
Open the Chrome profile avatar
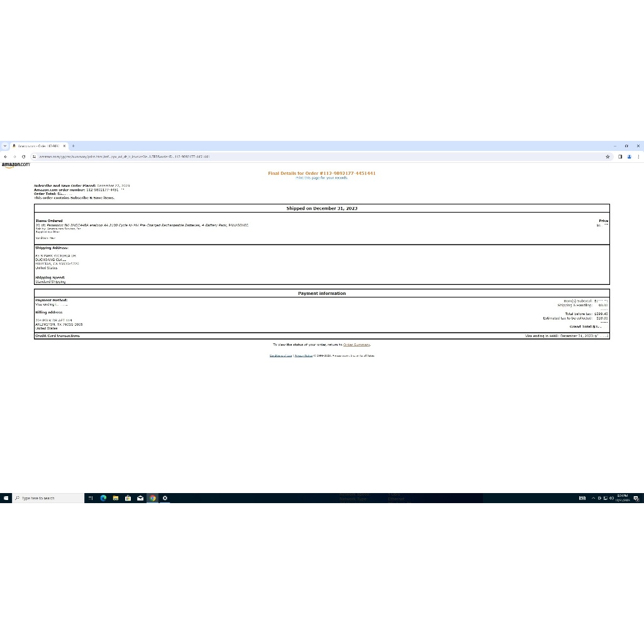[x=629, y=157]
